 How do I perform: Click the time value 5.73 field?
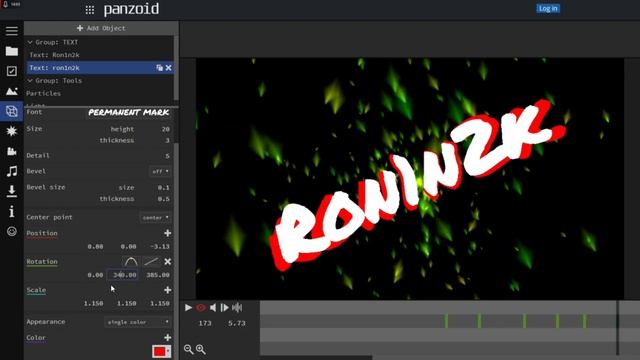237,323
